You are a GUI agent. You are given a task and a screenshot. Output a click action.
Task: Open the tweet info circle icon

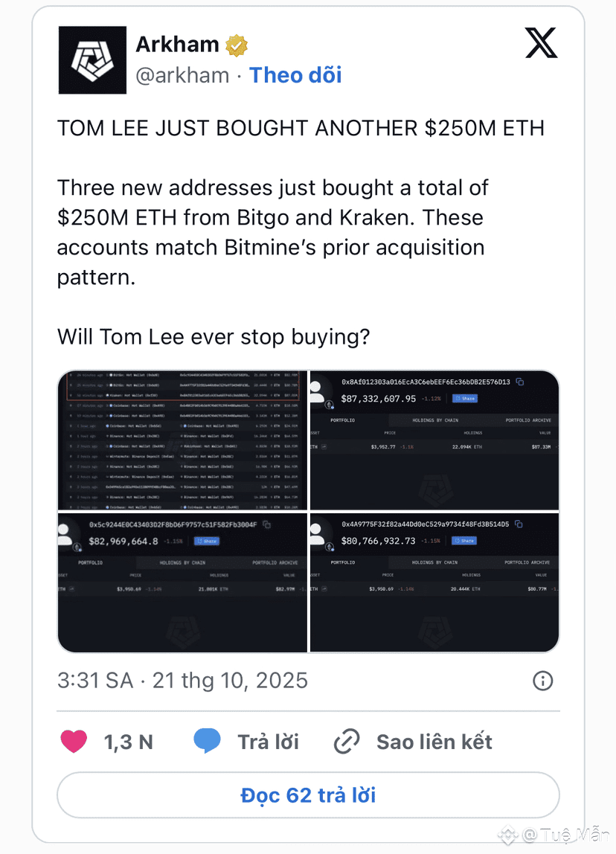[543, 680]
